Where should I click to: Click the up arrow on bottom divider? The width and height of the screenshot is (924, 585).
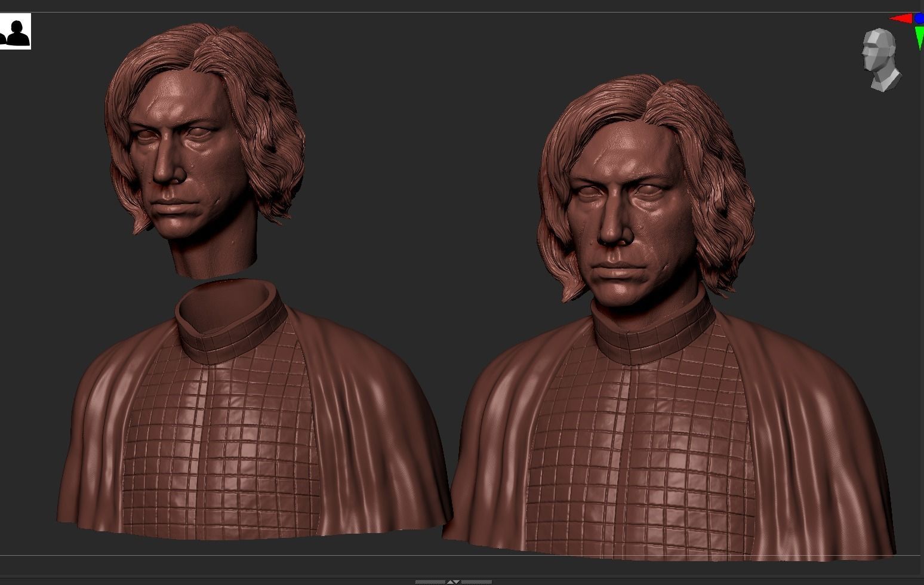[x=450, y=581]
